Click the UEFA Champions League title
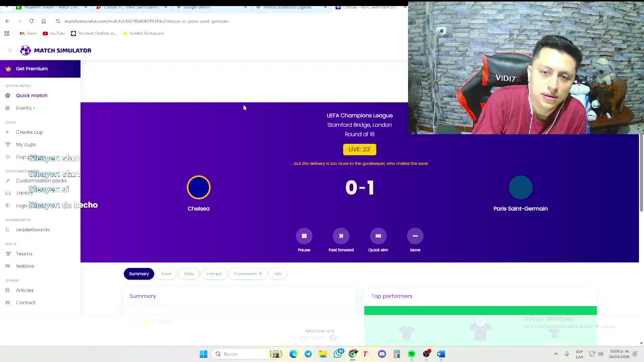644x362 pixels. [x=360, y=116]
